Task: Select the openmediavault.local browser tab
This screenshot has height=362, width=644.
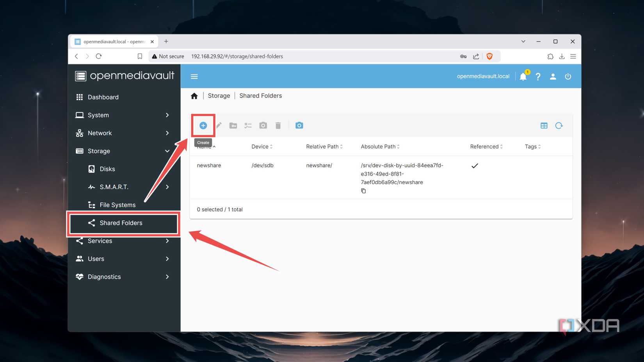Action: [113, 42]
